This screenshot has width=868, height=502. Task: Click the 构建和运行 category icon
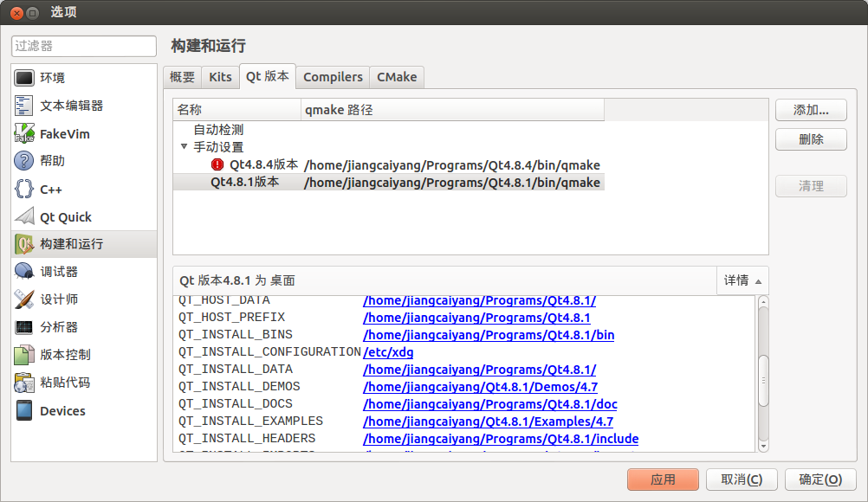click(24, 244)
